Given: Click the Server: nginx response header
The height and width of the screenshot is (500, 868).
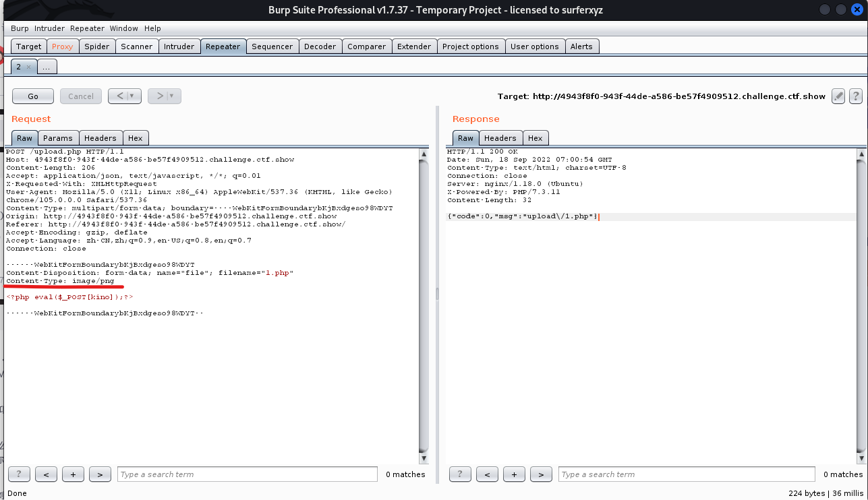Looking at the screenshot, I should (515, 184).
